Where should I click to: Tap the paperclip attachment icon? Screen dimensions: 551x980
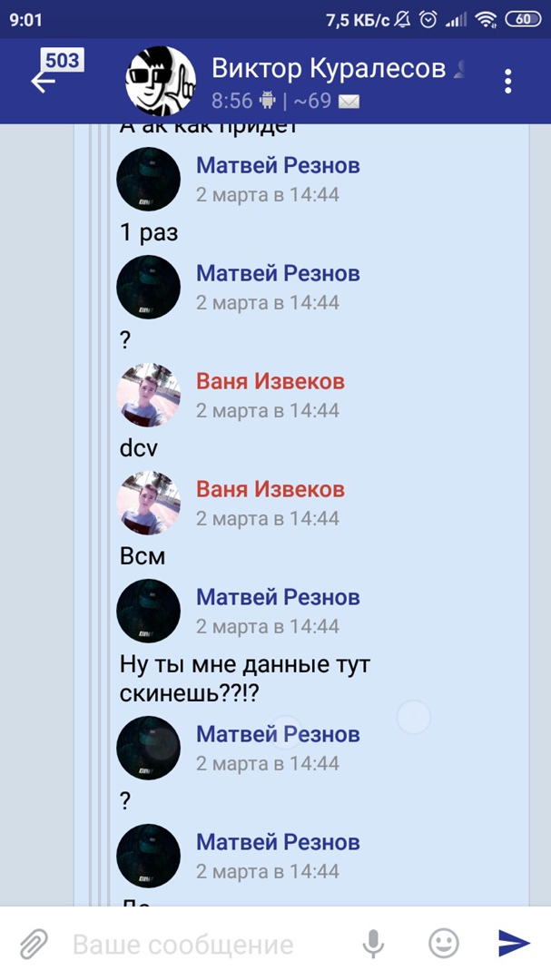point(34,944)
